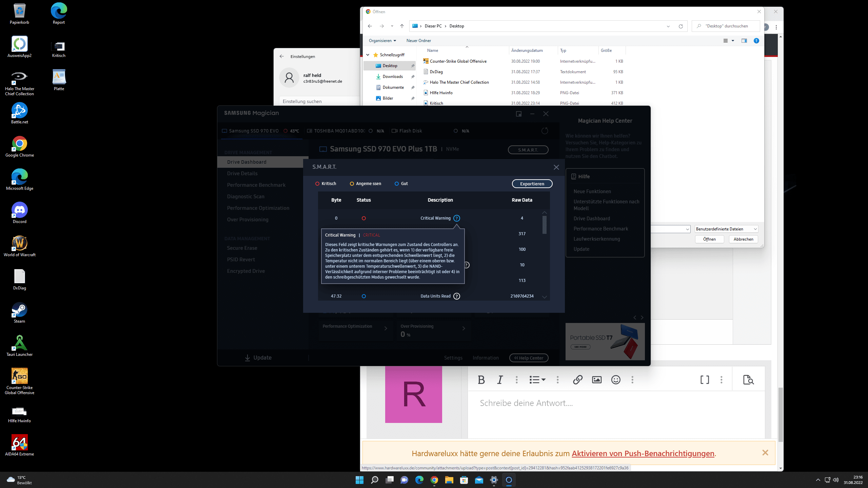The height and width of the screenshot is (488, 868).
Task: Open the view options dropdown in the dialog
Action: click(733, 41)
